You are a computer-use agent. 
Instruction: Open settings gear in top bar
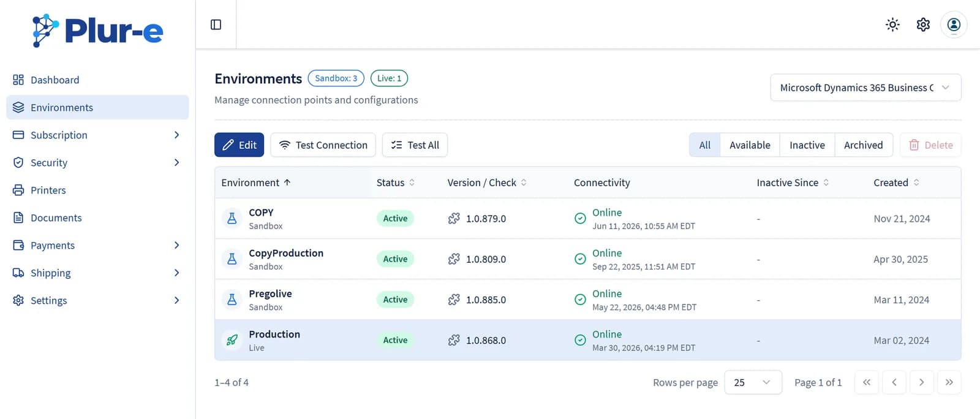tap(923, 25)
